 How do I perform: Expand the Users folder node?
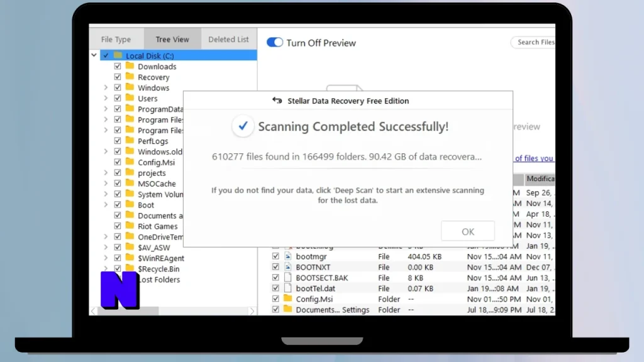coord(106,98)
